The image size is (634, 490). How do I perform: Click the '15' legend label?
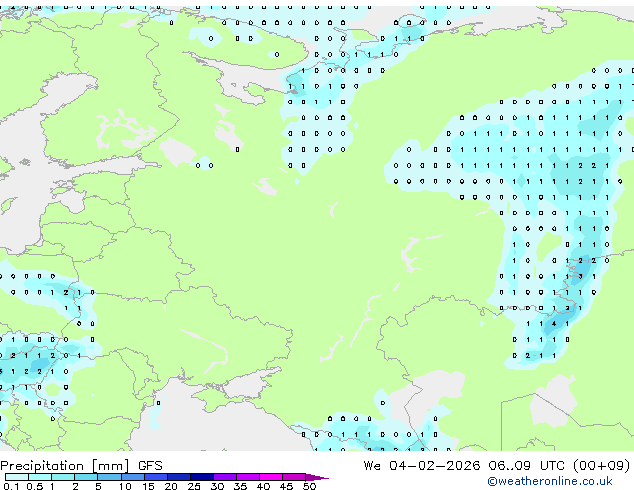(x=148, y=486)
